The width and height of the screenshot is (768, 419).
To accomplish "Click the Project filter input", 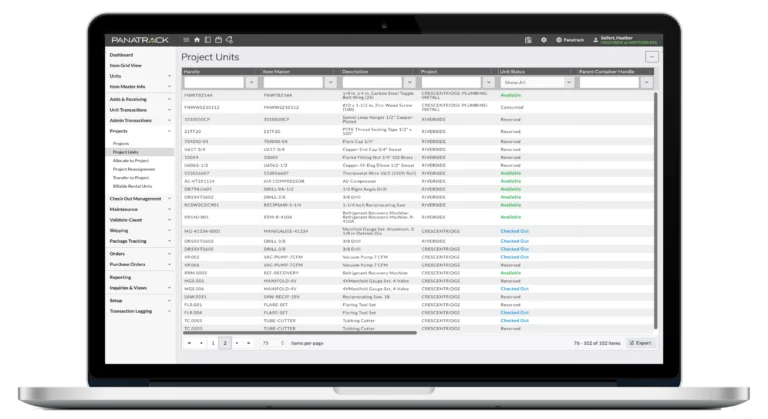I will [451, 82].
